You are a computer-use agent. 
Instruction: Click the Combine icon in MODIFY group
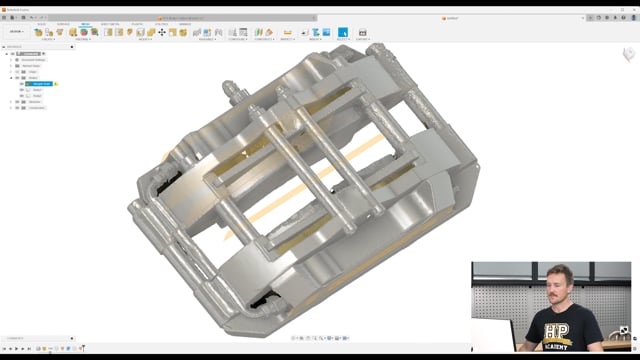pyautogui.click(x=151, y=32)
